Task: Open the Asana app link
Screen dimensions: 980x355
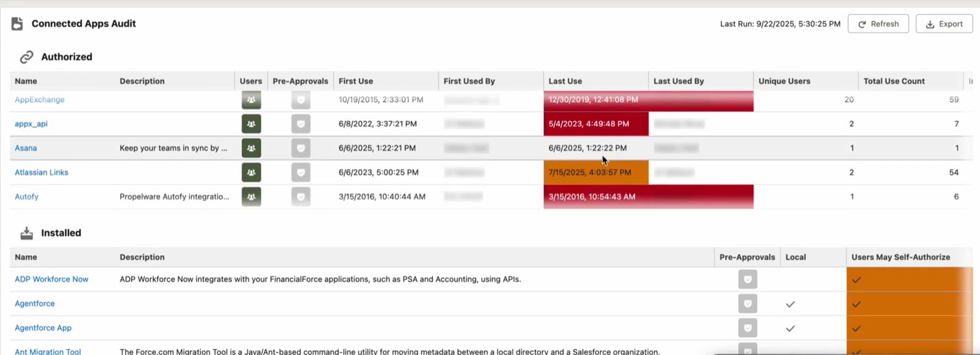Action: (26, 148)
